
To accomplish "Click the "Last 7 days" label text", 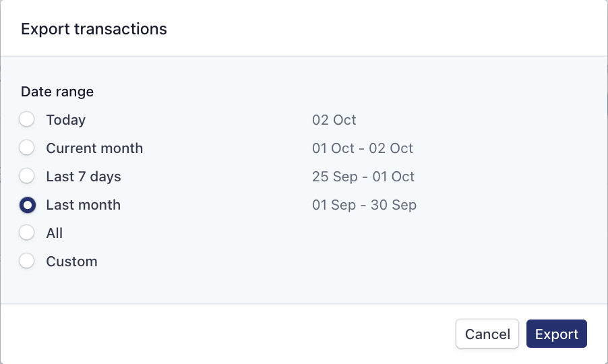I will point(84,177).
